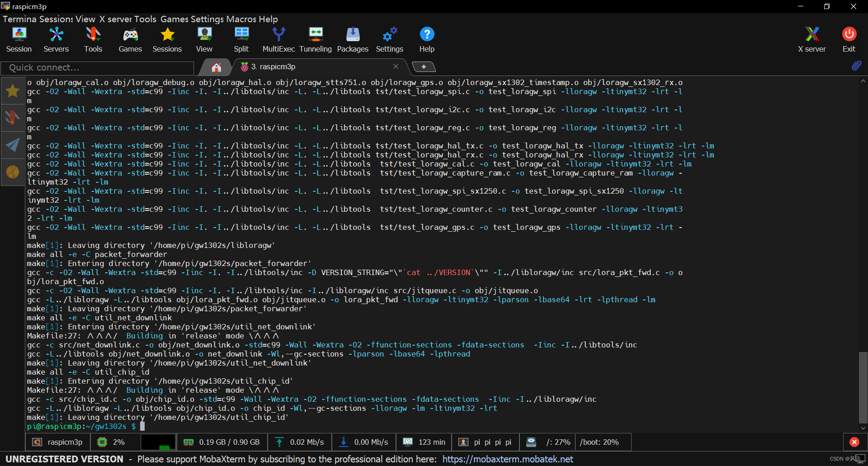Open the View toolbar icon

(204, 40)
